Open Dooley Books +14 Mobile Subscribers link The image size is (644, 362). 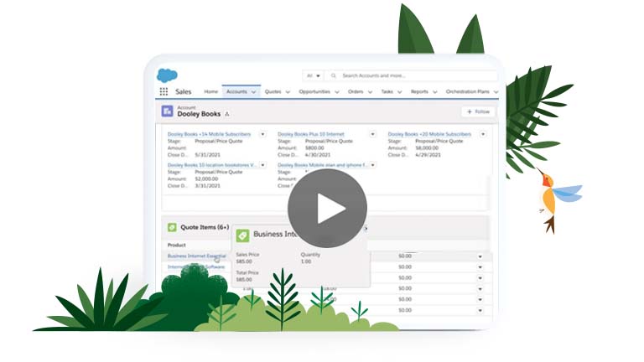coord(209,134)
